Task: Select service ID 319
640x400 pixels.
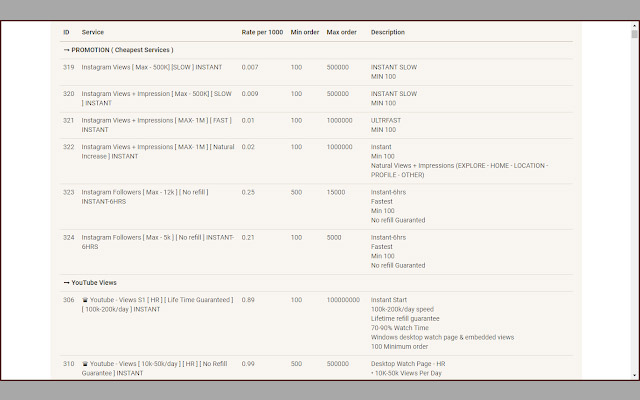Action: point(69,67)
